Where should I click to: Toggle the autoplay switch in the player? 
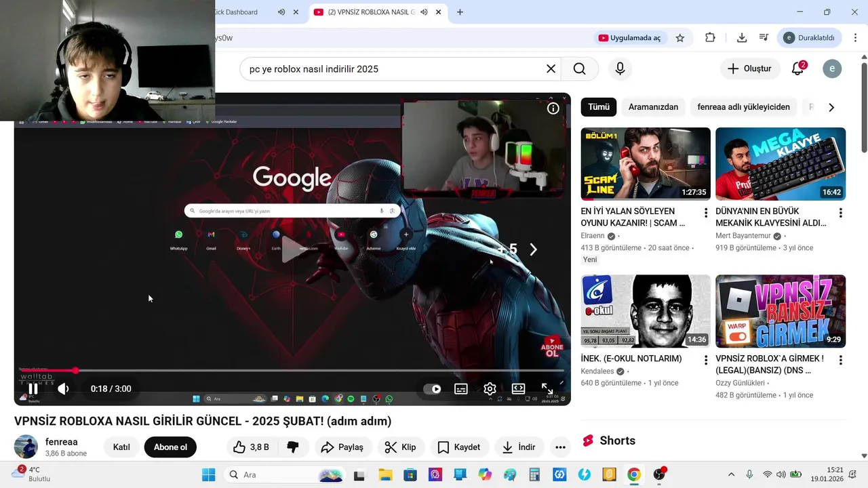pos(433,389)
